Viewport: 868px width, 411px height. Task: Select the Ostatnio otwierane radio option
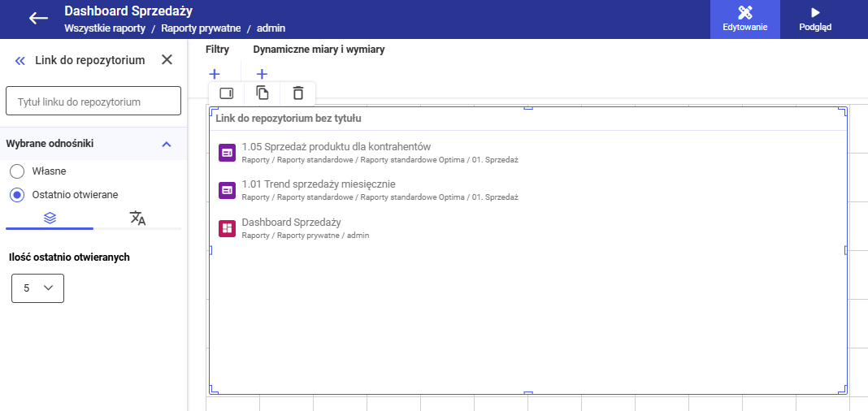(x=17, y=195)
